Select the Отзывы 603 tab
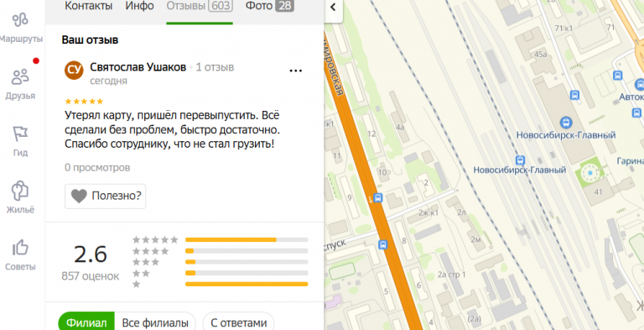644x330 pixels. 200,6
